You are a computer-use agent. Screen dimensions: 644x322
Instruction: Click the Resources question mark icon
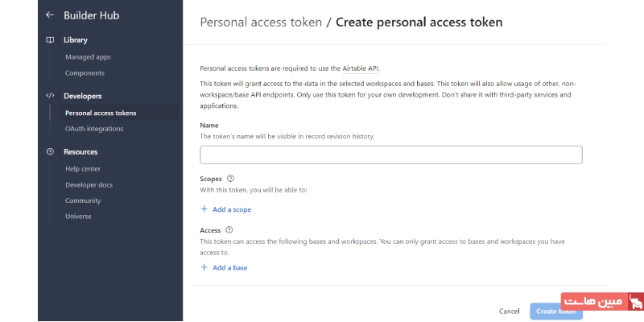click(x=50, y=151)
